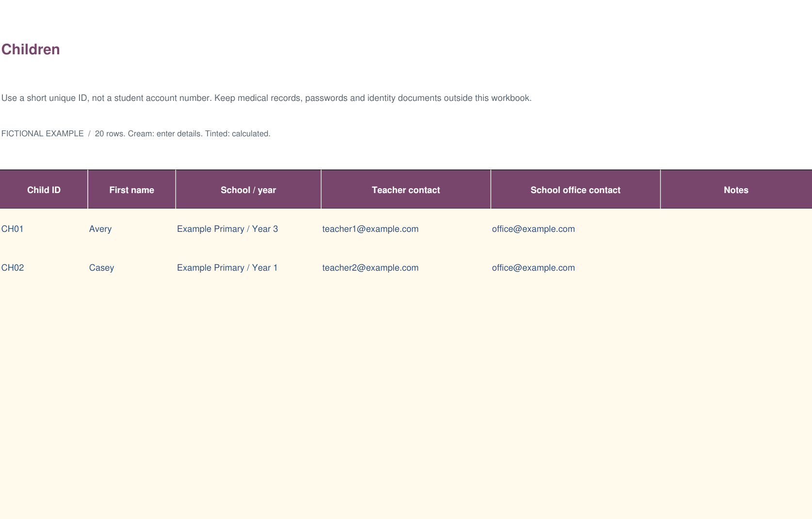This screenshot has width=812, height=519.
Task: Select the empty Notes cell for Casey
Action: (736, 267)
